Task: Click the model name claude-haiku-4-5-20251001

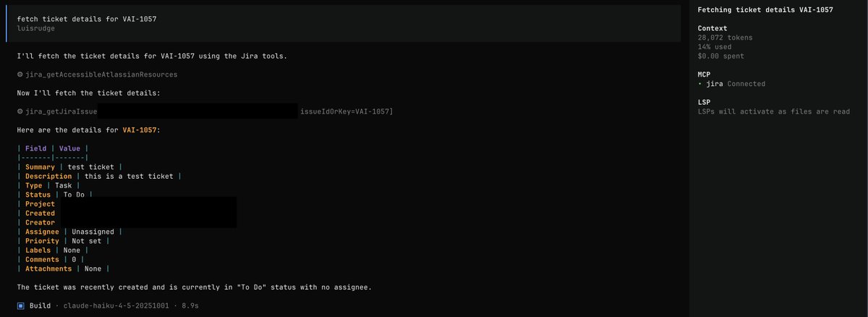Action: pos(116,306)
